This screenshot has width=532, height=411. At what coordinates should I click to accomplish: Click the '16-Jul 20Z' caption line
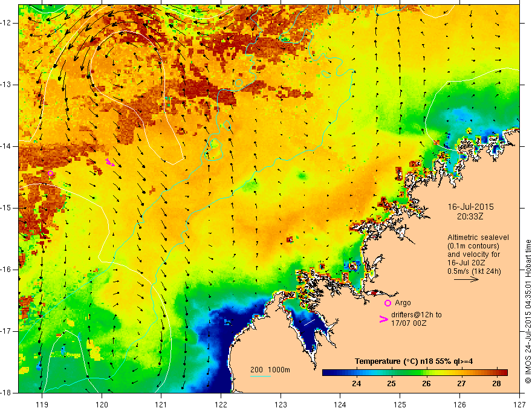click(465, 263)
